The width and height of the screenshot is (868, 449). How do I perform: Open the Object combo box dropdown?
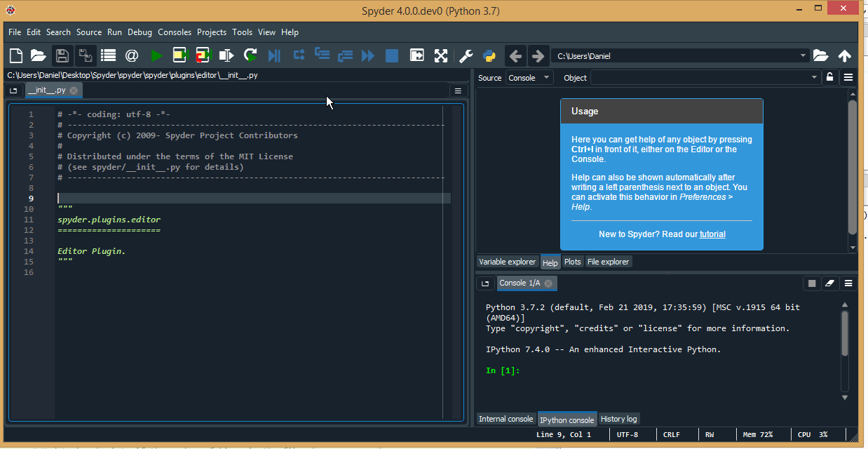click(813, 78)
